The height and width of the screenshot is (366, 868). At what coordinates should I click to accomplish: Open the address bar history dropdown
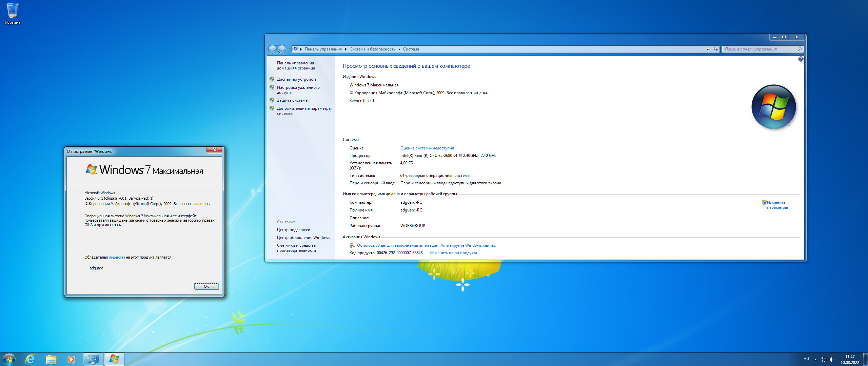pyautogui.click(x=708, y=49)
